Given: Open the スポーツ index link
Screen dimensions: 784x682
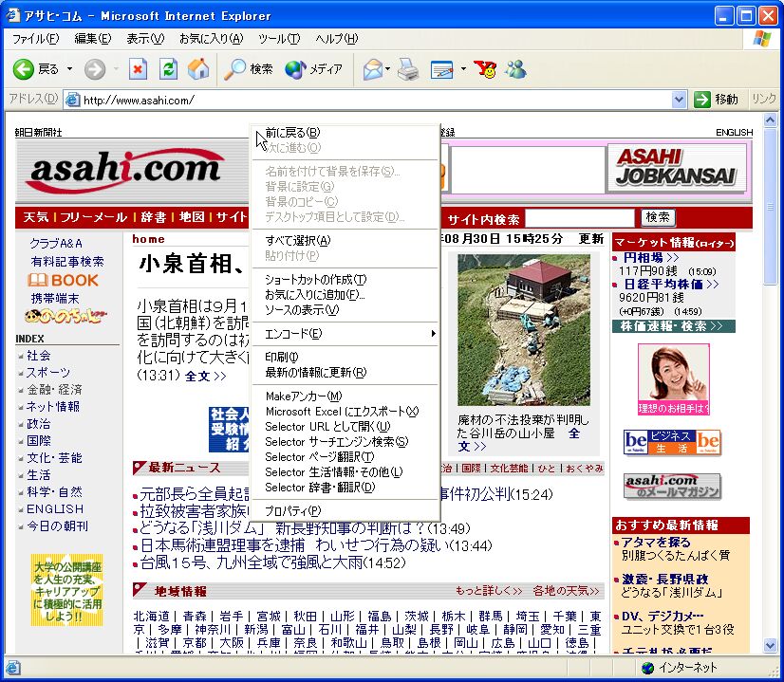Looking at the screenshot, I should pos(48,372).
